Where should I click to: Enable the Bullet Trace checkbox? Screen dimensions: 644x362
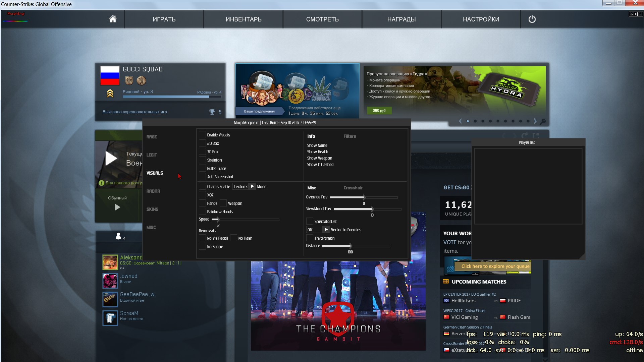coord(202,168)
